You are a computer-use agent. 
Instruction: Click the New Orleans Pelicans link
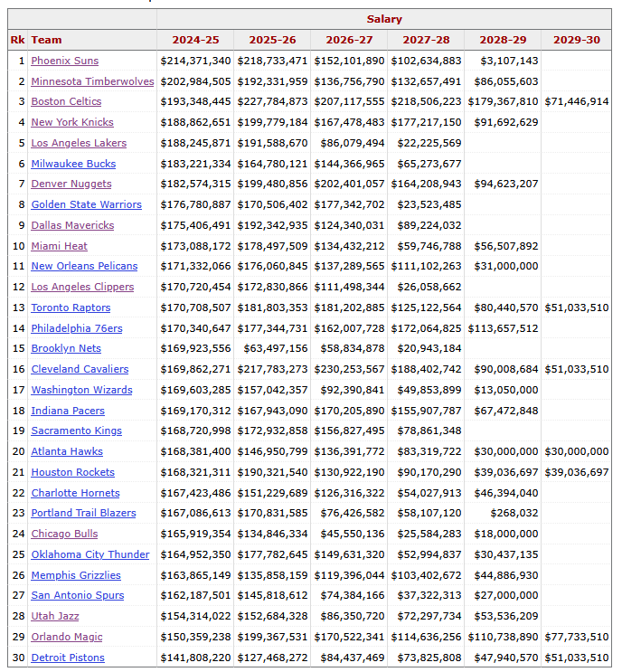[84, 266]
